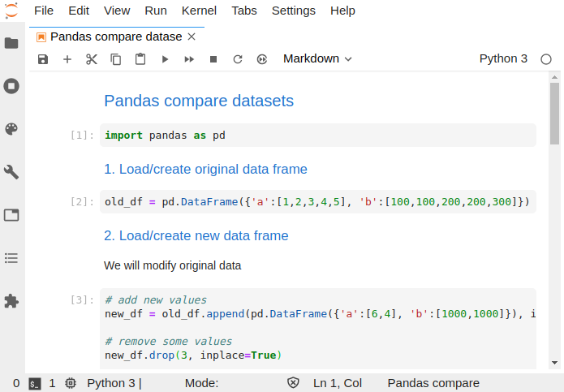Click the Pandas compare status bar label
This screenshot has width=564, height=392.
pyautogui.click(x=433, y=383)
